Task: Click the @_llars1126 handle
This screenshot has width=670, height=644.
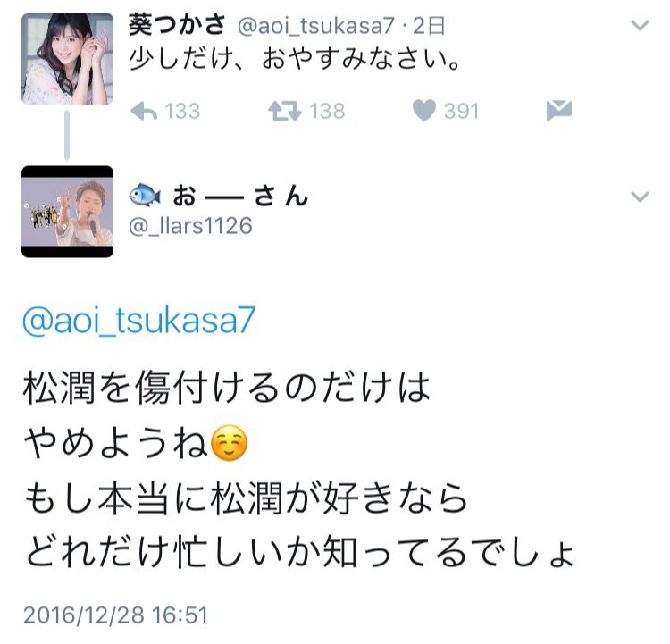Action: click(x=190, y=226)
